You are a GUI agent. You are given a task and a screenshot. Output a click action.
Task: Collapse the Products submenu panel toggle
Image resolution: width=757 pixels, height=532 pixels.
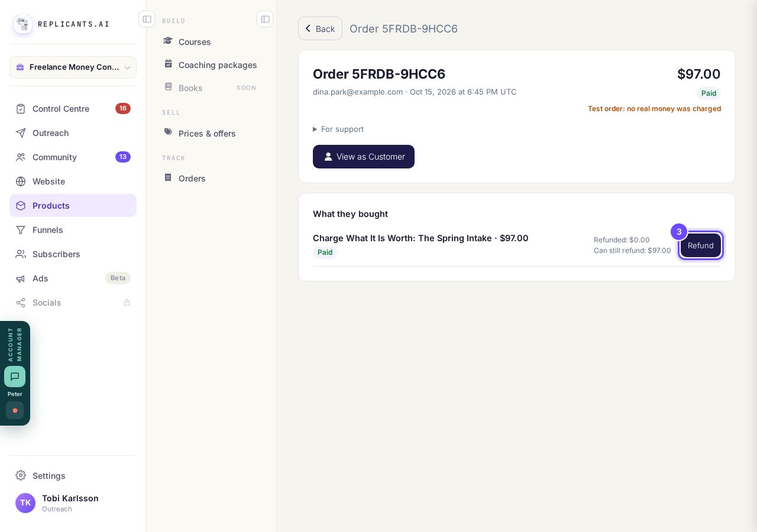tap(265, 19)
